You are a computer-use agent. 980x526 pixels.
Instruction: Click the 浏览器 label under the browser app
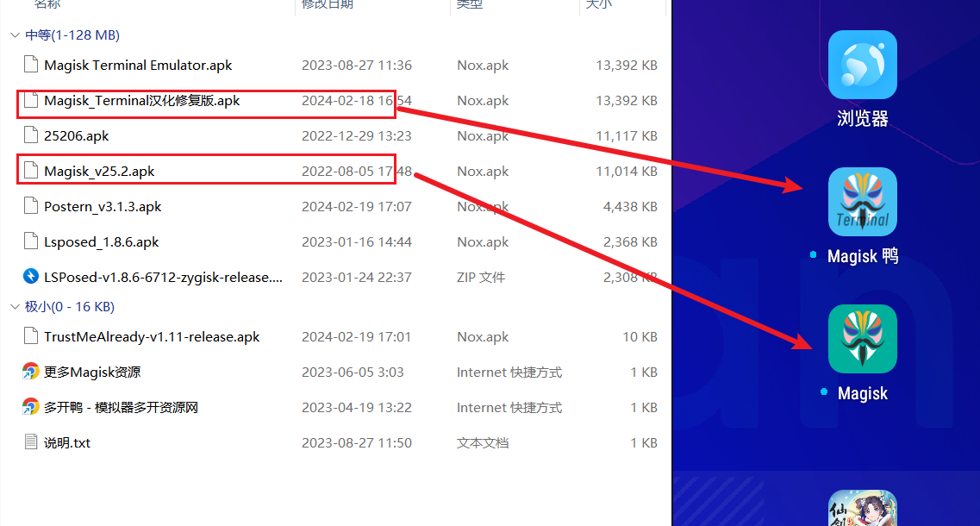(x=863, y=118)
